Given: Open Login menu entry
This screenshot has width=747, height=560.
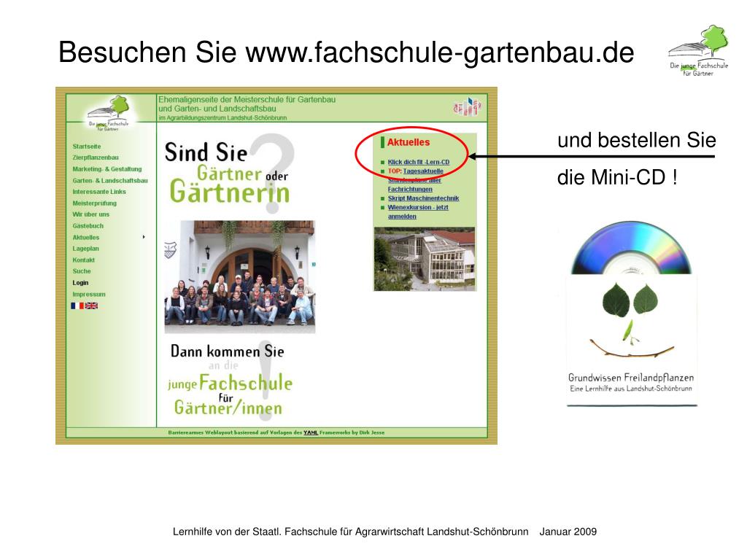Looking at the screenshot, I should pyautogui.click(x=80, y=282).
